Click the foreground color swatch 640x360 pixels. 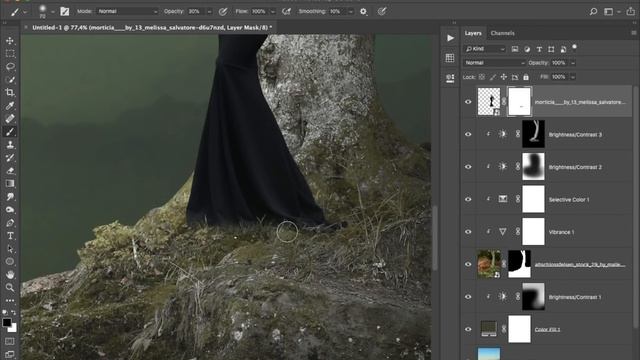pos(7,322)
